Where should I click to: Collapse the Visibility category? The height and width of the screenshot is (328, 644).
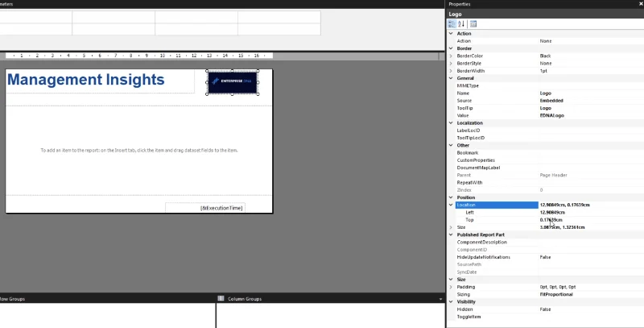451,301
